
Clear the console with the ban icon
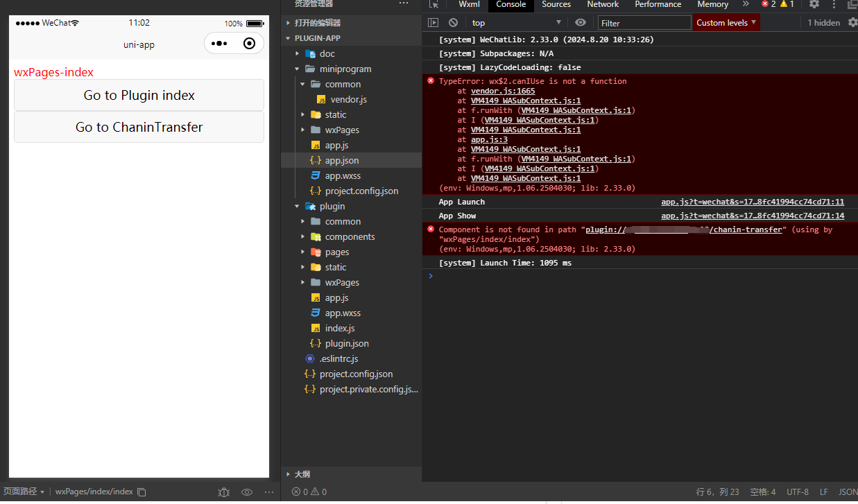[453, 23]
